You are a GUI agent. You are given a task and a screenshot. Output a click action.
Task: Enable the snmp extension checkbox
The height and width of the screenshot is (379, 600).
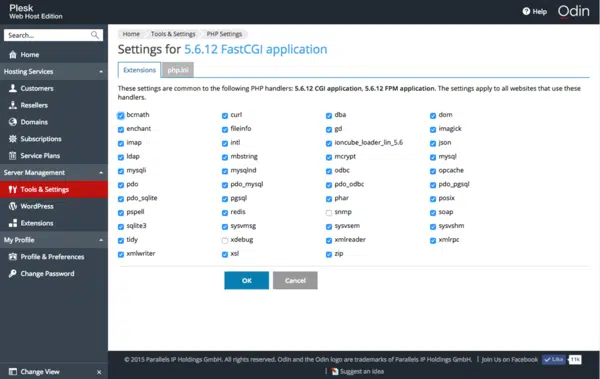pos(329,212)
